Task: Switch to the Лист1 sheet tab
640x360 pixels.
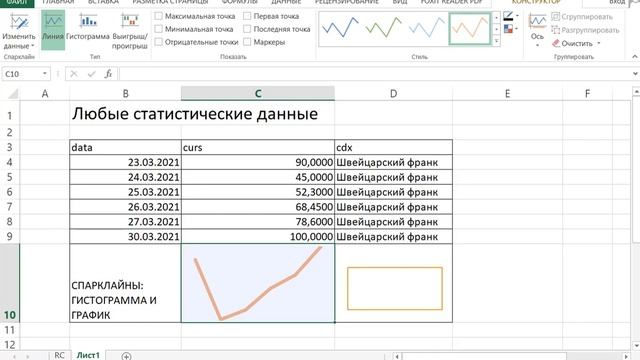Action: click(88, 355)
